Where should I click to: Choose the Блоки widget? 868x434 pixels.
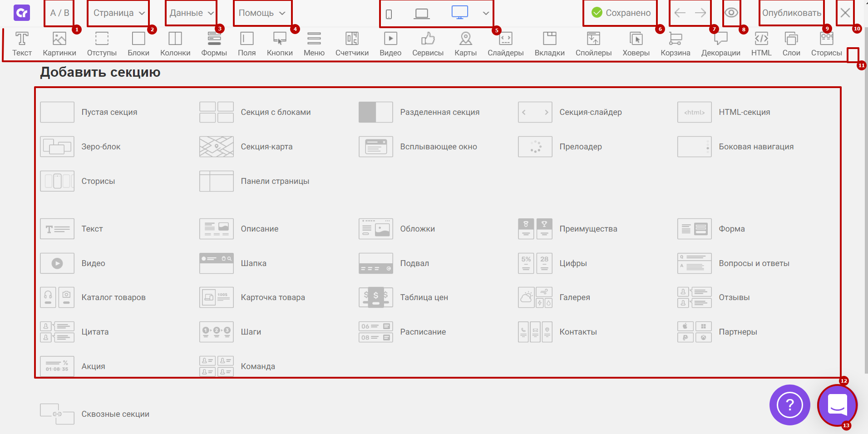pyautogui.click(x=138, y=44)
